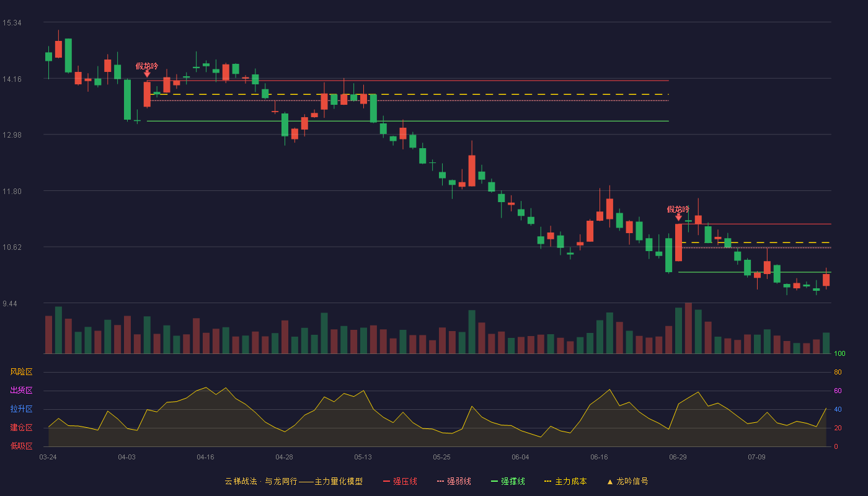
Task: Click the first 假龙吟 red arrow marker
Action: pyautogui.click(x=147, y=74)
